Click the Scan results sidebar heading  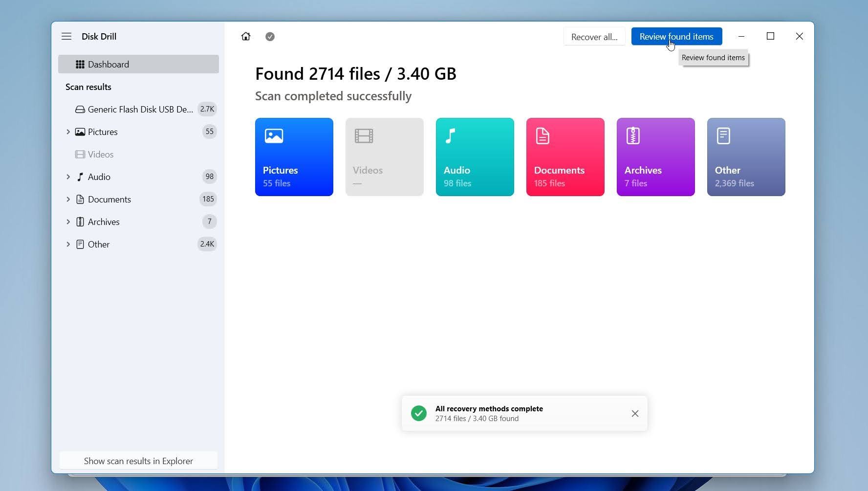pyautogui.click(x=88, y=87)
